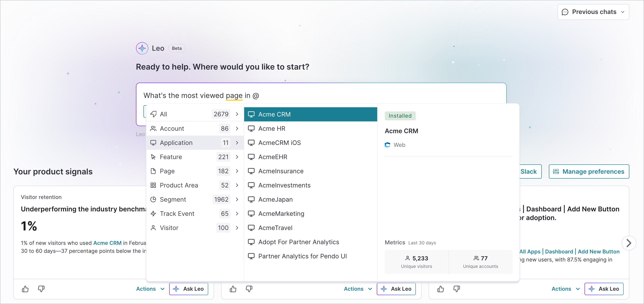
Task: Click Ask Leo on the middle card
Action: click(396, 289)
